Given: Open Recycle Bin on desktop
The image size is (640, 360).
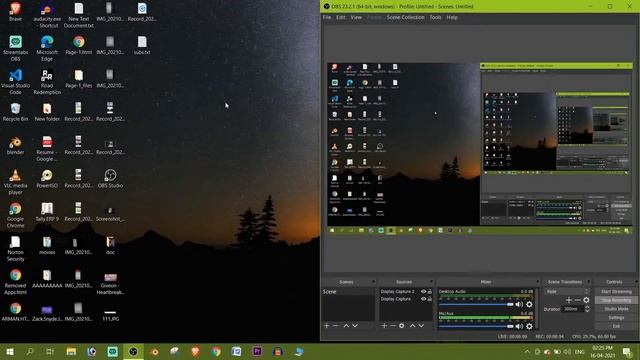Looking at the screenshot, I should pos(16,112).
